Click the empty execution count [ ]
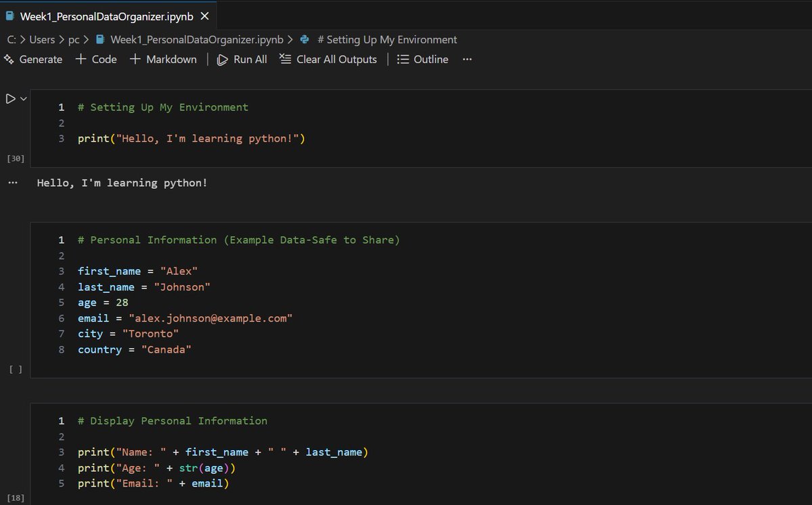This screenshot has height=505, width=812. [x=15, y=369]
